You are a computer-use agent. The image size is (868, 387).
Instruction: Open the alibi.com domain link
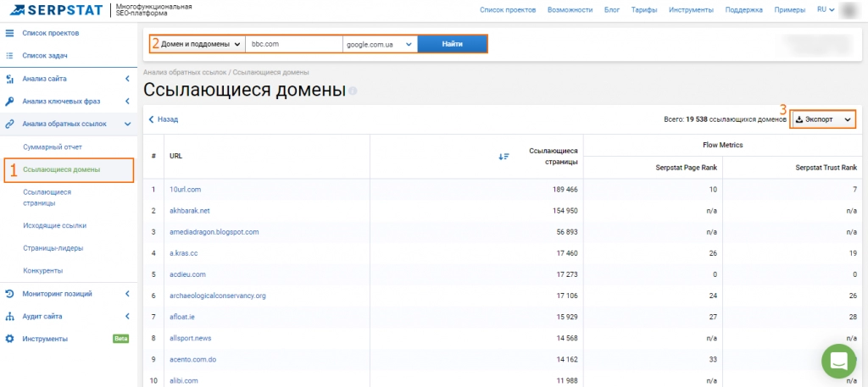[183, 381]
